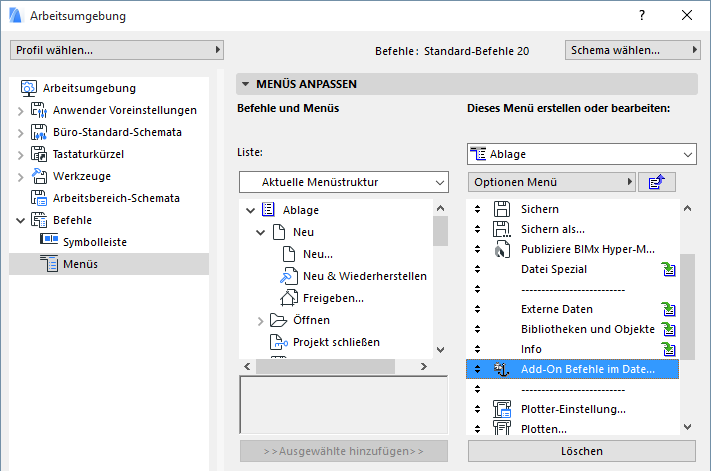Click the Profil wählen button
This screenshot has width=711, height=471.
pyautogui.click(x=117, y=50)
